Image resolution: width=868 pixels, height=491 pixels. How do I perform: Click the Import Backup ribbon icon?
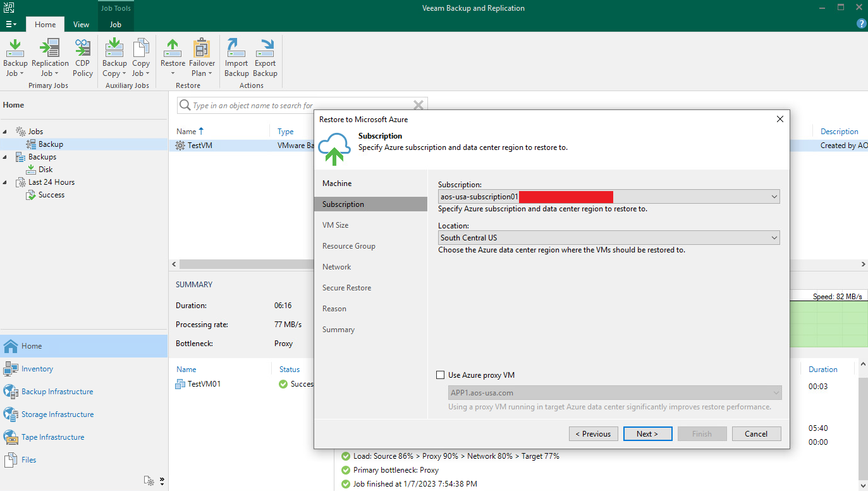236,58
